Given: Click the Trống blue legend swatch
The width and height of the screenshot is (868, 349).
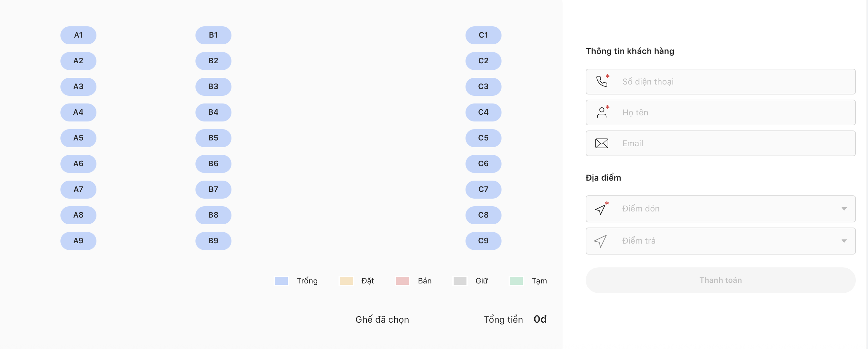Looking at the screenshot, I should [281, 281].
